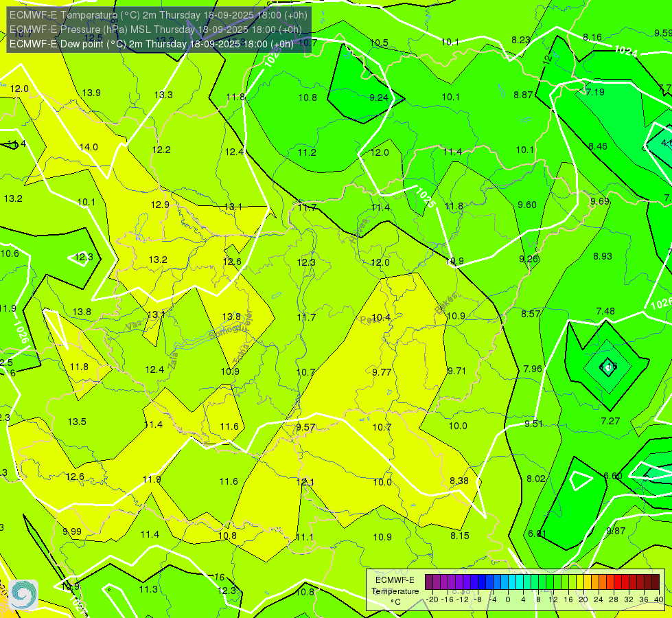Select the ECMWF-E Dew point 2m layer label
This screenshot has height=618, width=672.
tap(151, 44)
